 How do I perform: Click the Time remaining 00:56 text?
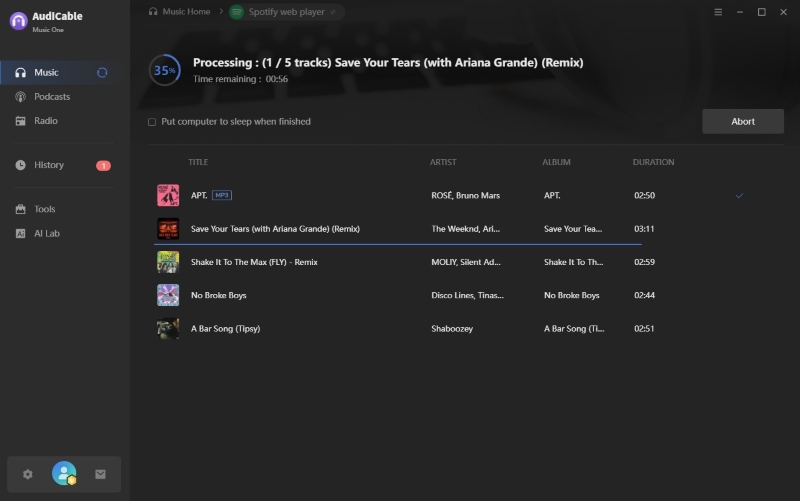pyautogui.click(x=240, y=79)
